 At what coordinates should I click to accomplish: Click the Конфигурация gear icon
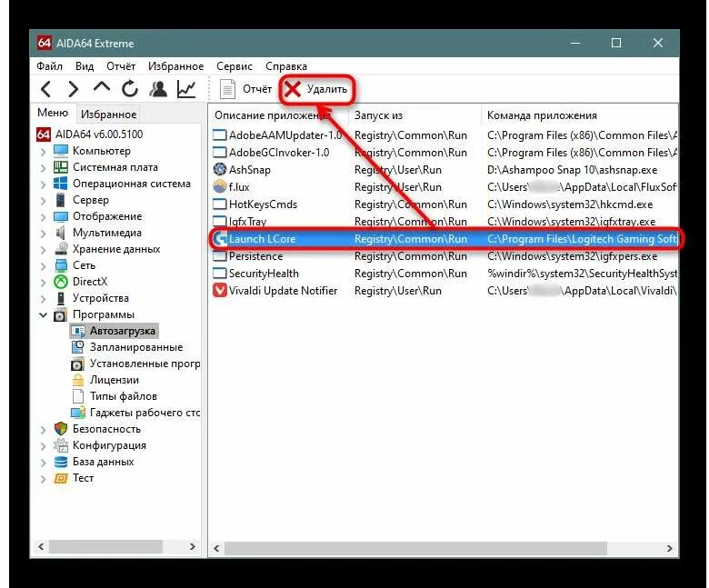pos(61,445)
